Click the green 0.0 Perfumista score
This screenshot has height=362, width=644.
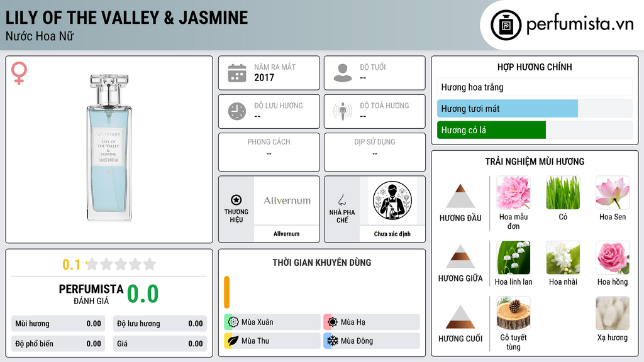(x=143, y=293)
